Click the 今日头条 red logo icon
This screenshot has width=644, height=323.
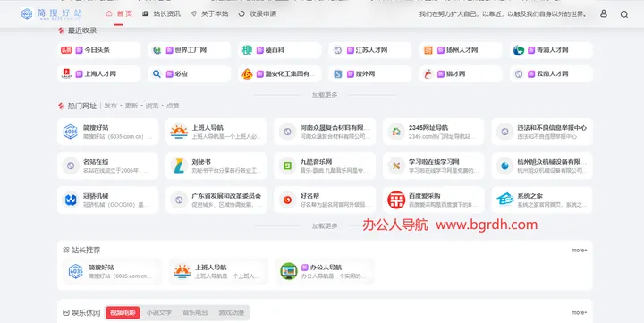click(x=66, y=50)
